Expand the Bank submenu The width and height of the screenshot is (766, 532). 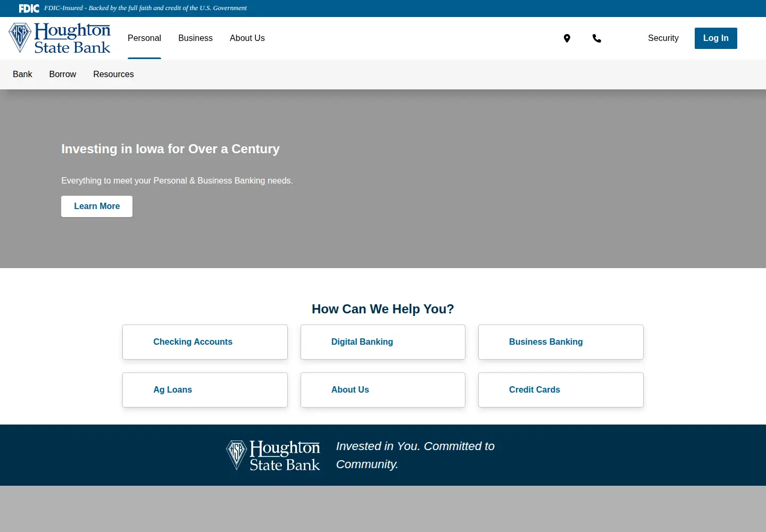point(22,74)
